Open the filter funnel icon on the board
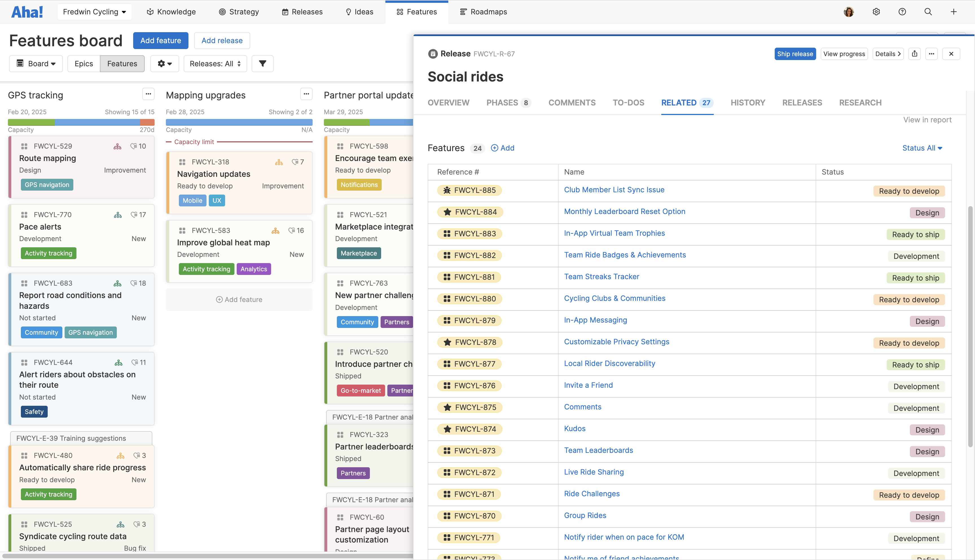Screen dimensions: 975x560 pyautogui.click(x=262, y=63)
